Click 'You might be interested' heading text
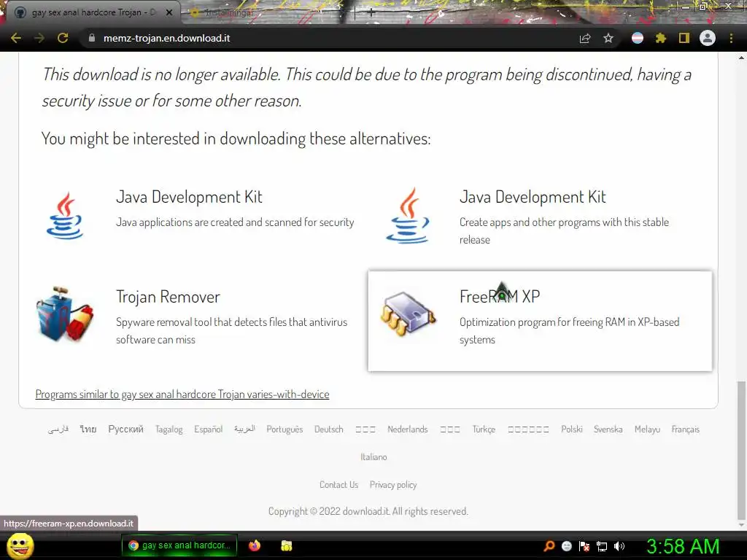 point(236,139)
